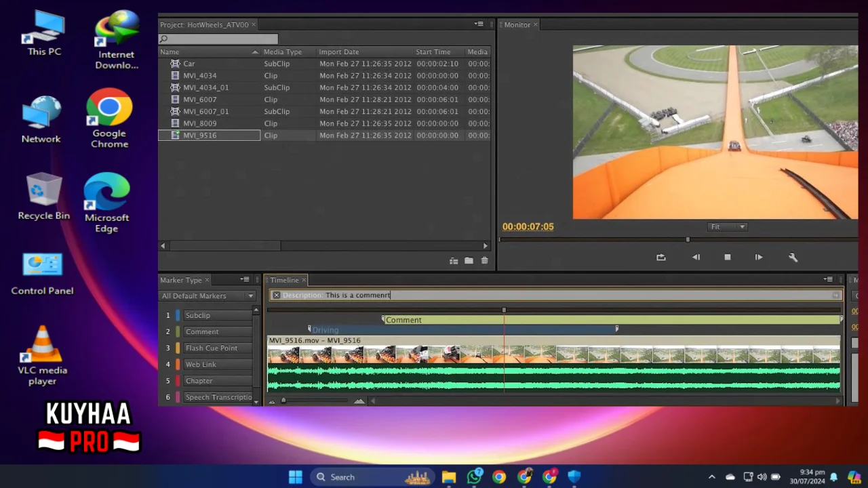This screenshot has width=868, height=488.
Task: Close the Project HotWheels_ATV00 tab
Action: tap(254, 24)
